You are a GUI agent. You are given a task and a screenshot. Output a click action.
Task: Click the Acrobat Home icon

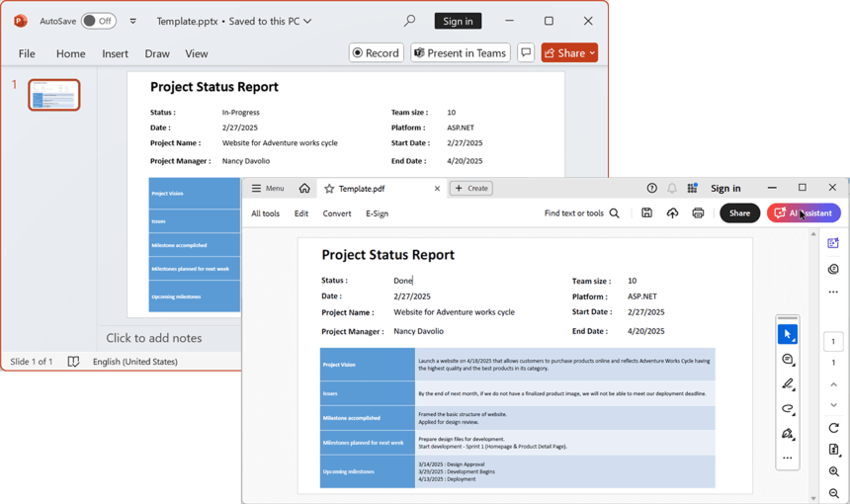point(304,188)
